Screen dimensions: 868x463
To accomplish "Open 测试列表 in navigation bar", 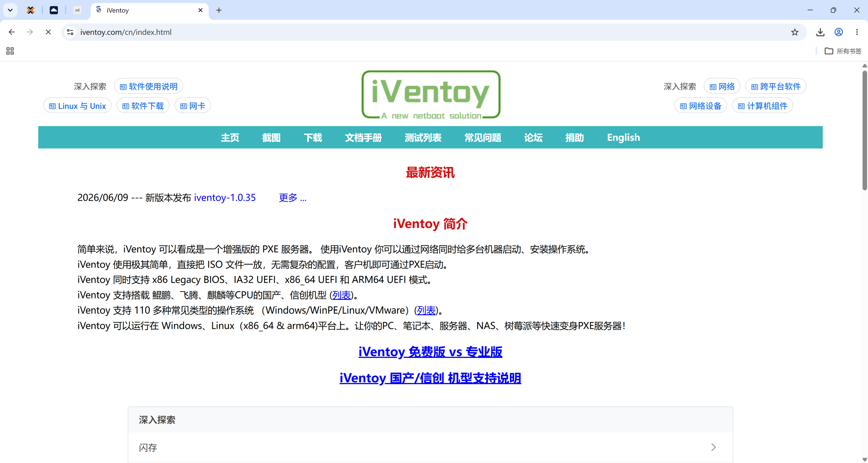I will pyautogui.click(x=423, y=138).
